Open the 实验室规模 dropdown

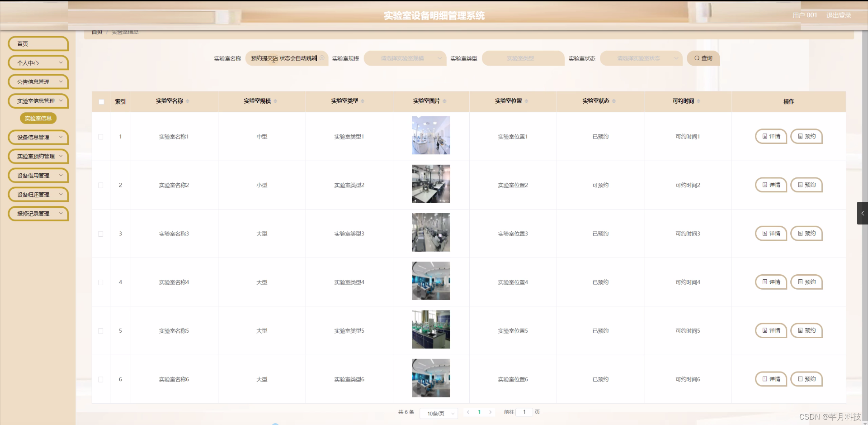pyautogui.click(x=404, y=58)
